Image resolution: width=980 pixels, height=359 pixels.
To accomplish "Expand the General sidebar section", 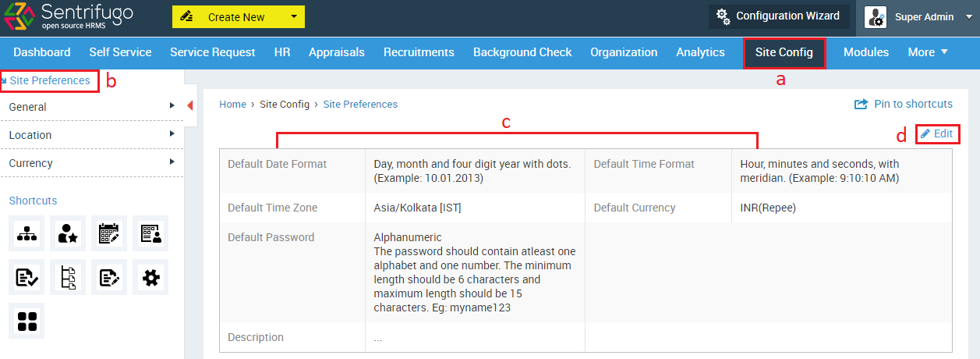I will 92,107.
